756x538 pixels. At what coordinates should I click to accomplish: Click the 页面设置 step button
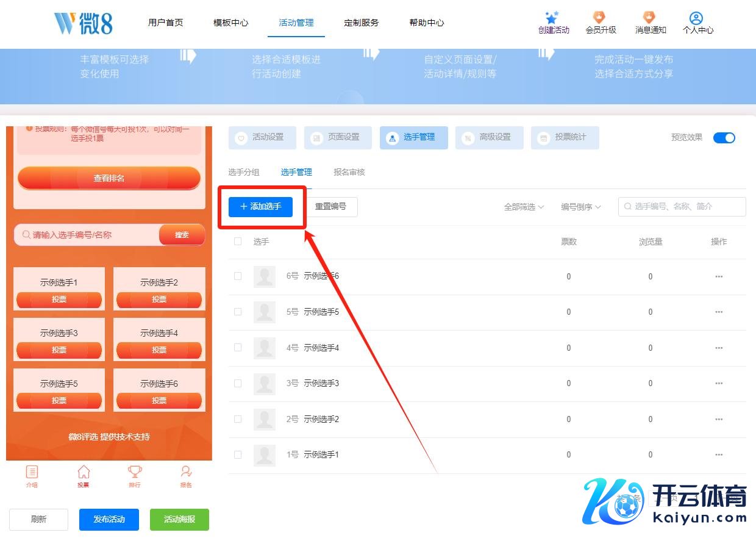point(338,138)
